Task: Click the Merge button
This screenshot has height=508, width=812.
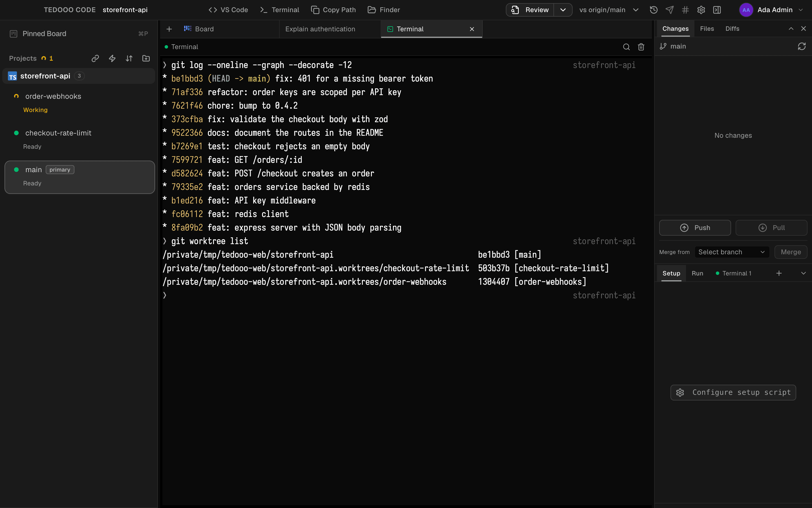Action: (791, 252)
